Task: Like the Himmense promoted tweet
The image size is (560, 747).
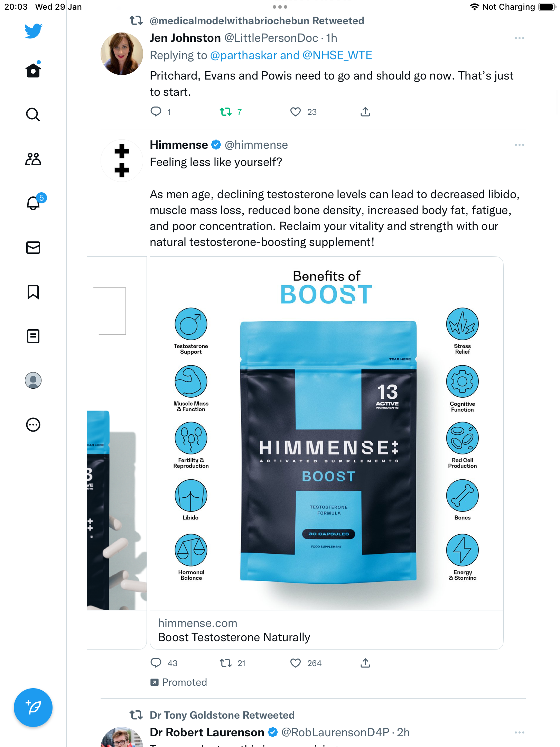Action: 295,663
